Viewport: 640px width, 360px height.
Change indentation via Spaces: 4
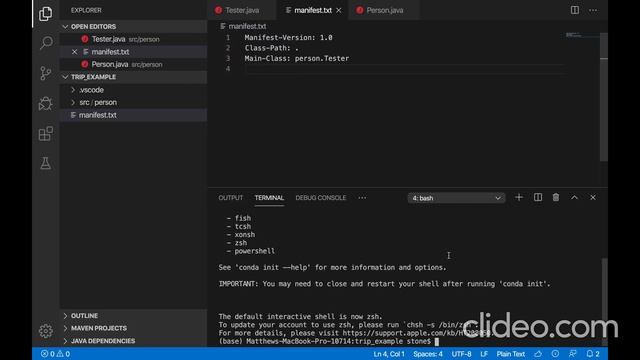[x=428, y=354]
